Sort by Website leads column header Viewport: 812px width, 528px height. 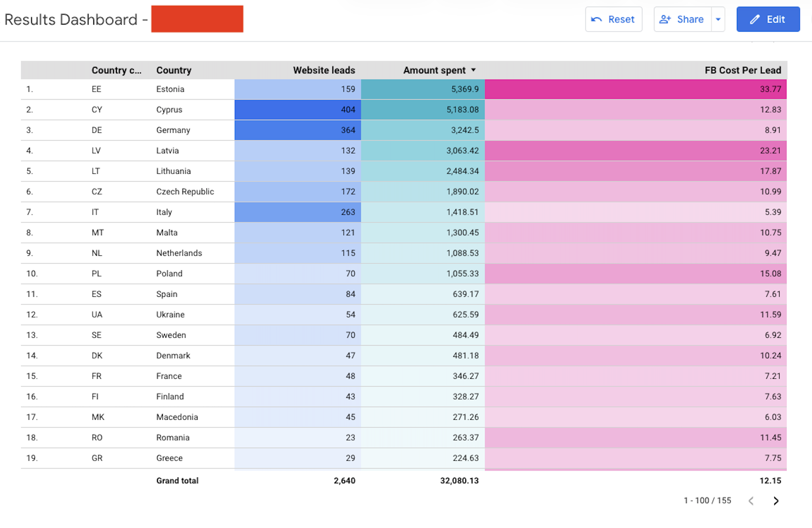pos(324,70)
